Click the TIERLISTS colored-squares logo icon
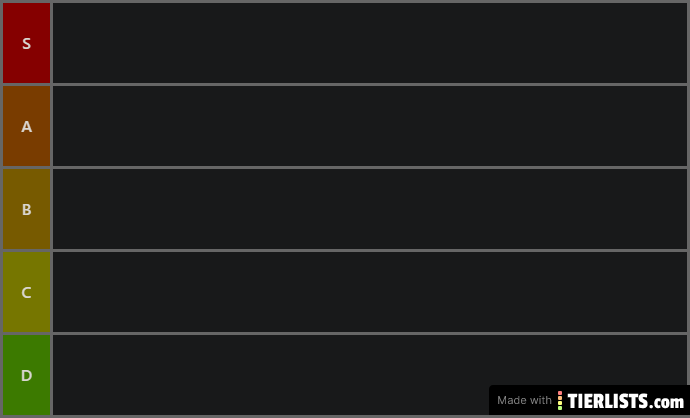This screenshot has height=418, width=690. (x=560, y=400)
